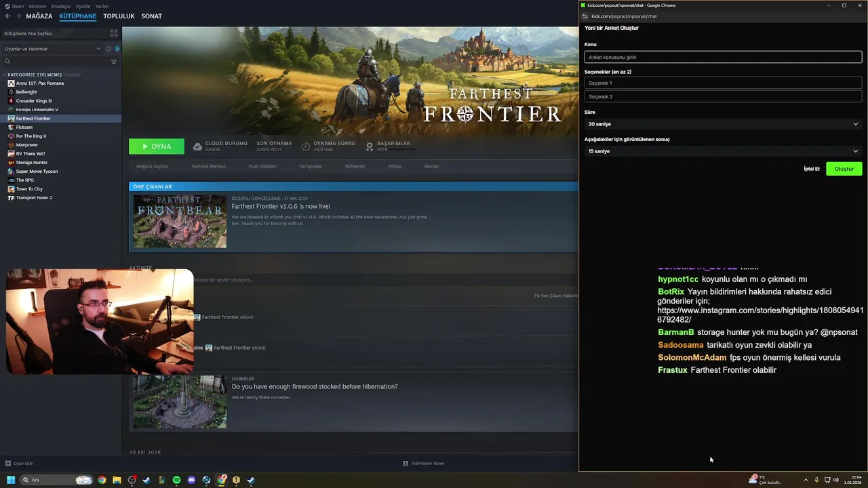Click İptal Et in poll form

[x=812, y=169]
